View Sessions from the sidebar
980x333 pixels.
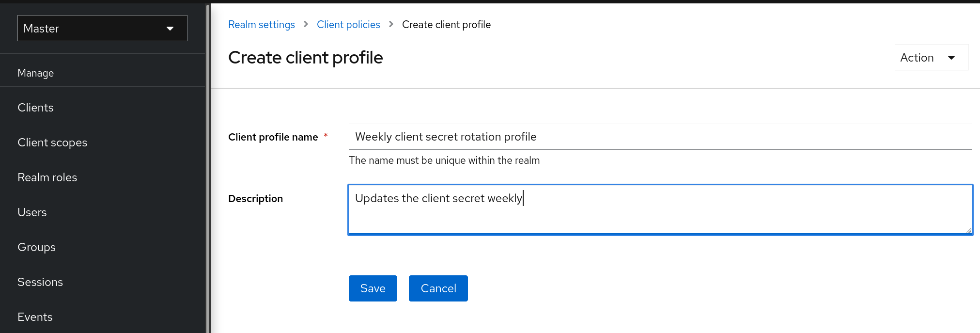[x=40, y=282]
